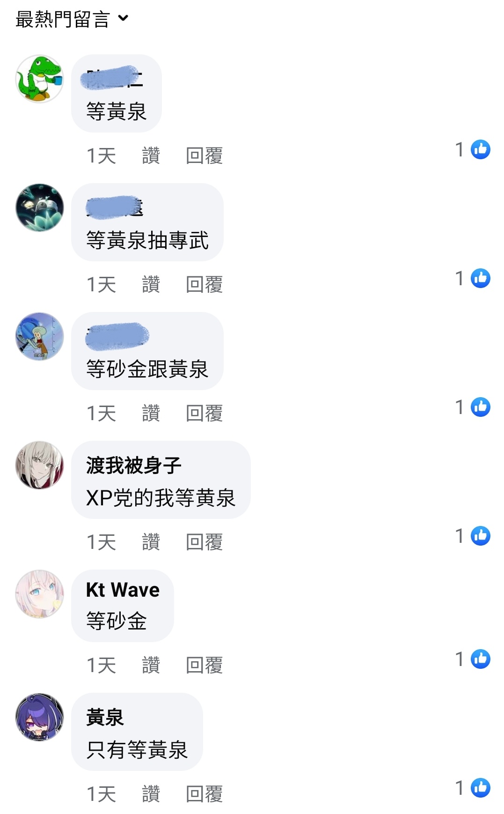
Task: Open the 最熱門留言 sort dropdown
Action: (72, 19)
